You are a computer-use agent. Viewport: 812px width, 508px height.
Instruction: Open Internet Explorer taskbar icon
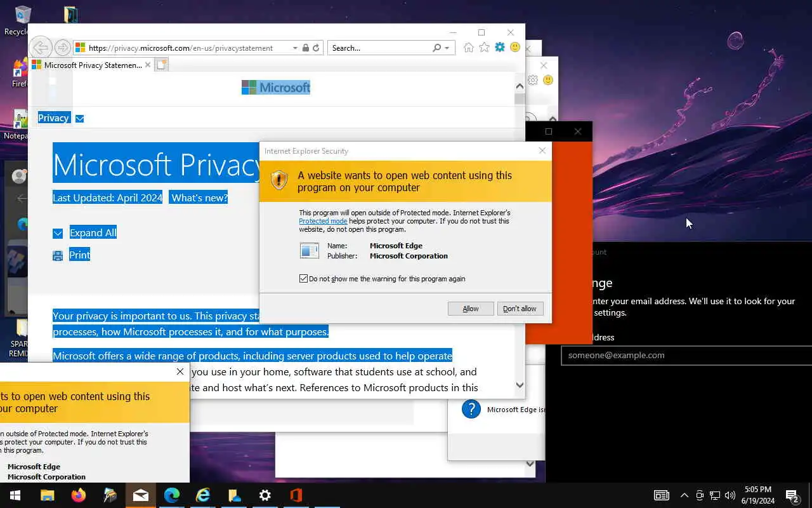(203, 495)
